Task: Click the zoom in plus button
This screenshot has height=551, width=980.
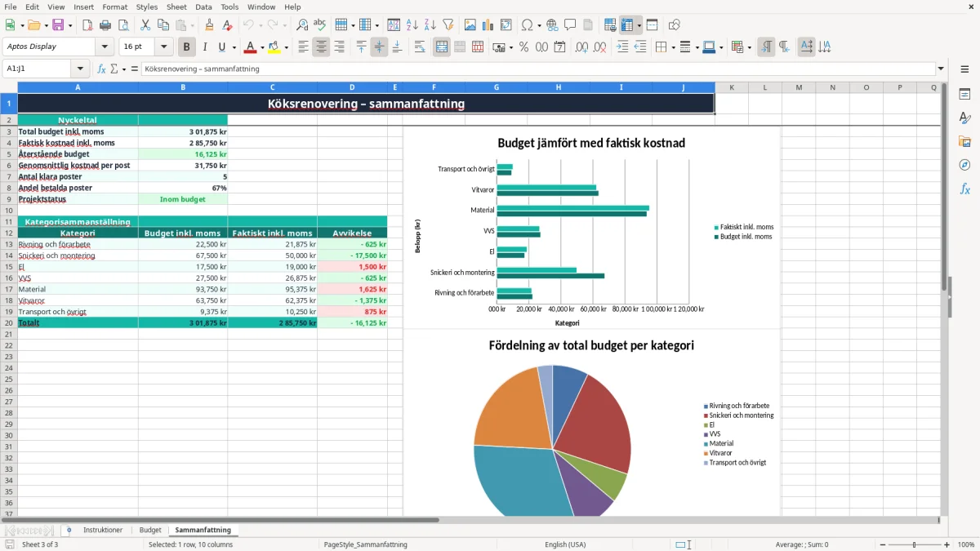Action: [x=947, y=544]
